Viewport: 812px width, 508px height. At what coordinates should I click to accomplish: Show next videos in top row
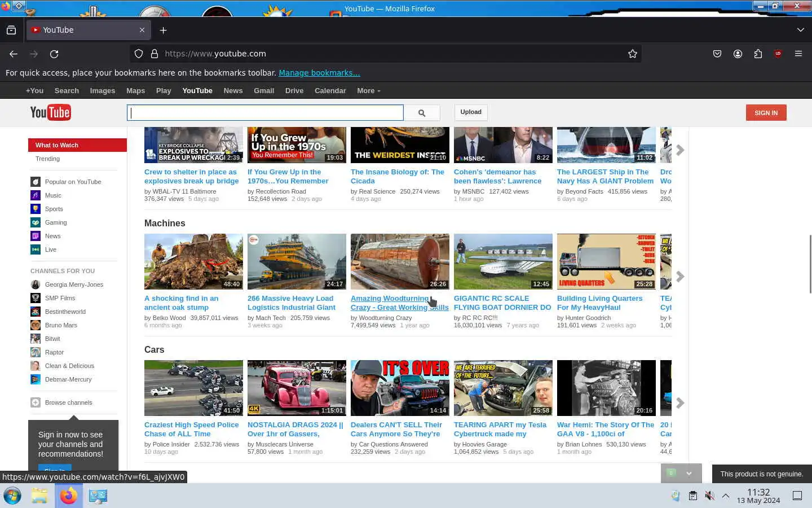680,150
